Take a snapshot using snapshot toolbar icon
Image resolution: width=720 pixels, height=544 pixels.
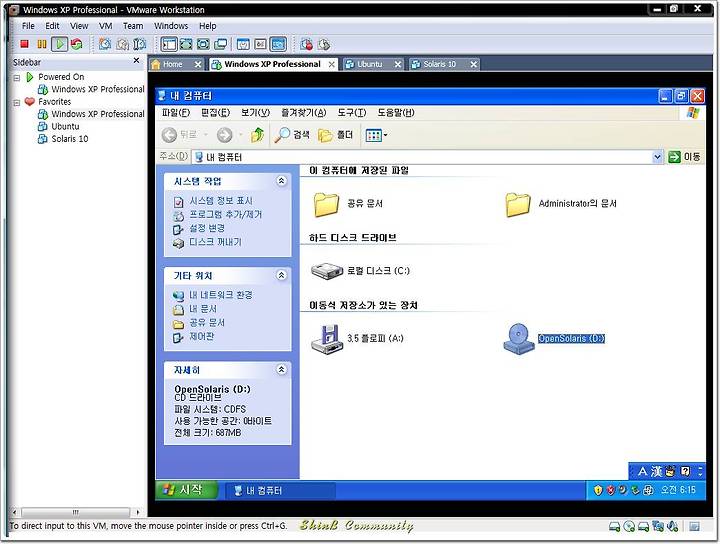tap(105, 44)
